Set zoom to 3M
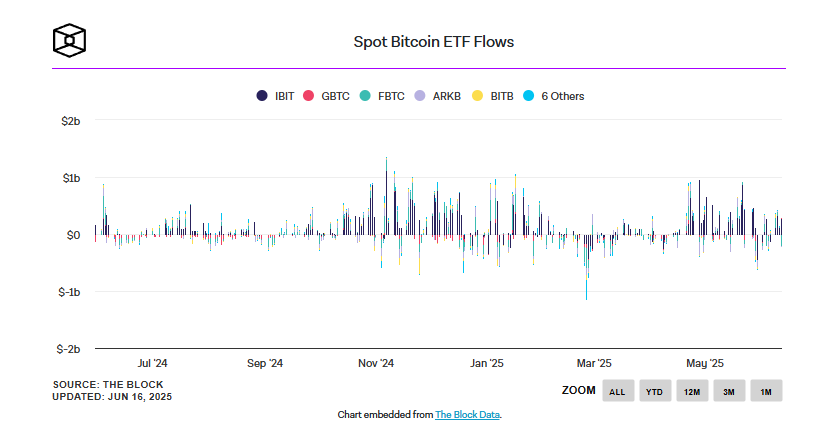818x447 pixels. pos(729,391)
